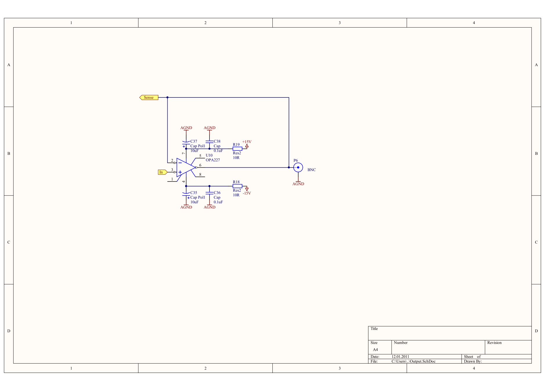Click the +15V power port arrow
This screenshot has height=392, width=546.
(247, 146)
